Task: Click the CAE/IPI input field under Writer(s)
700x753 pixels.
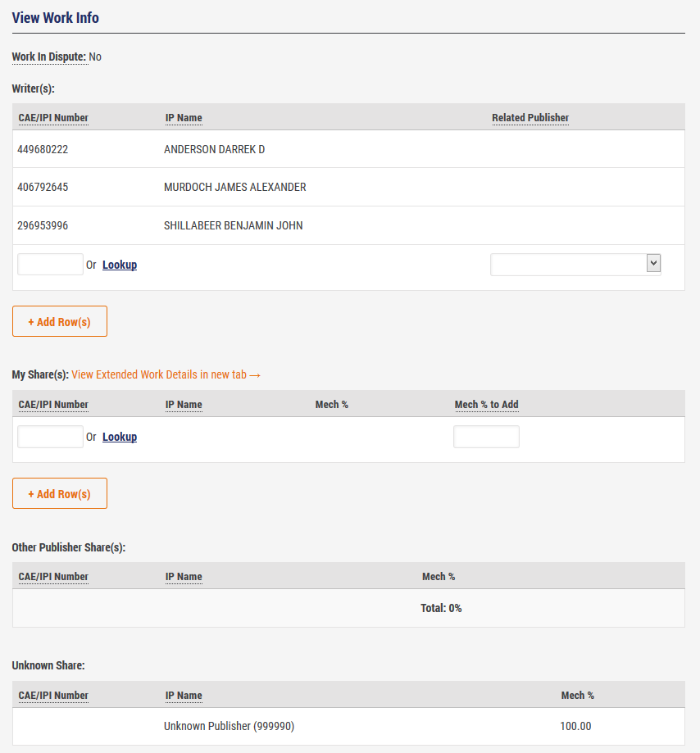Action: coord(50,265)
